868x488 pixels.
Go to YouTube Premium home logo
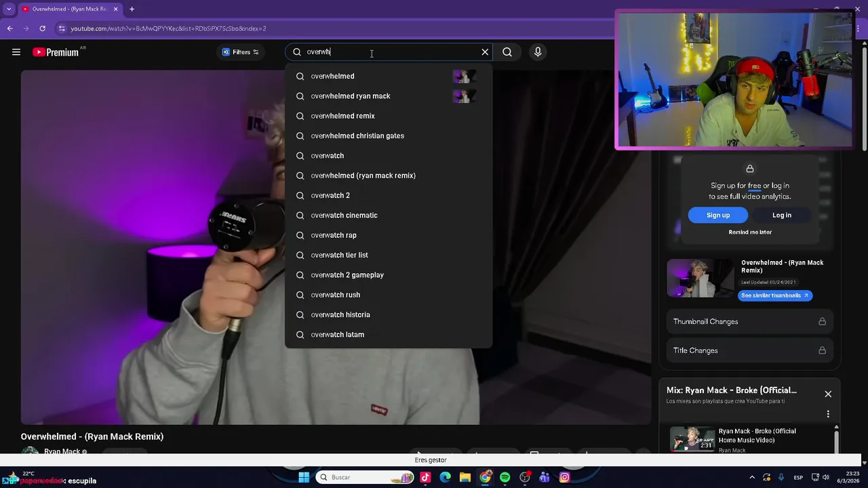pyautogui.click(x=56, y=52)
